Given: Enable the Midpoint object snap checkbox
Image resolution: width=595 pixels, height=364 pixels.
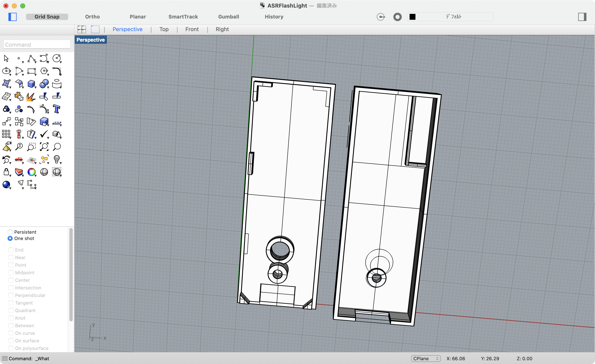Looking at the screenshot, I should coord(11,273).
